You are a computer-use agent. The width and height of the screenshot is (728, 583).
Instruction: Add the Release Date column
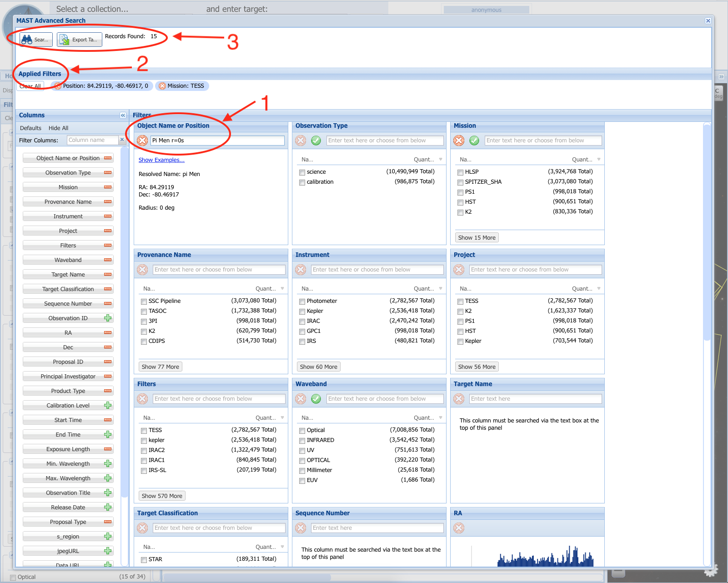coord(108,508)
